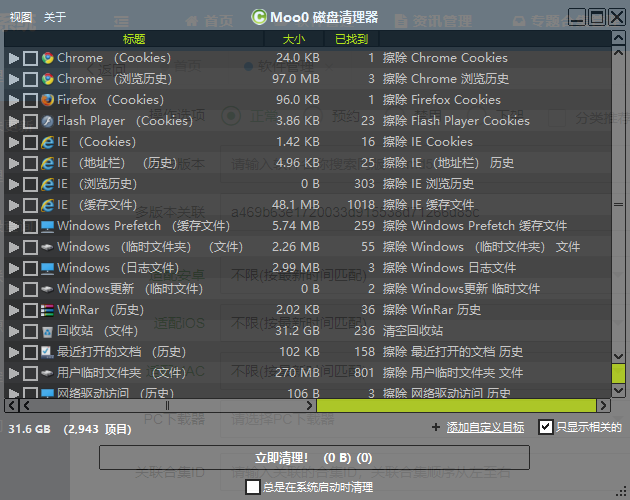Check the IE (地址栏) (历史) checkbox
Image resolution: width=630 pixels, height=500 pixels.
(30, 163)
